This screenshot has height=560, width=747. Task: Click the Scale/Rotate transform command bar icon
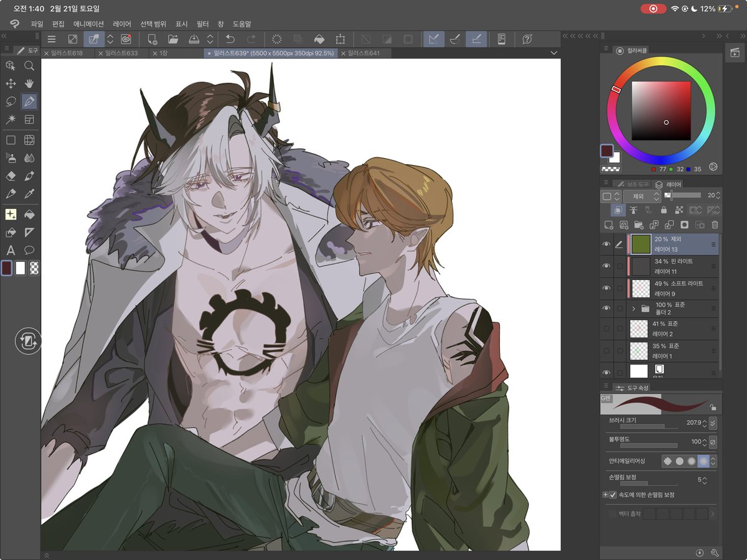coord(340,39)
